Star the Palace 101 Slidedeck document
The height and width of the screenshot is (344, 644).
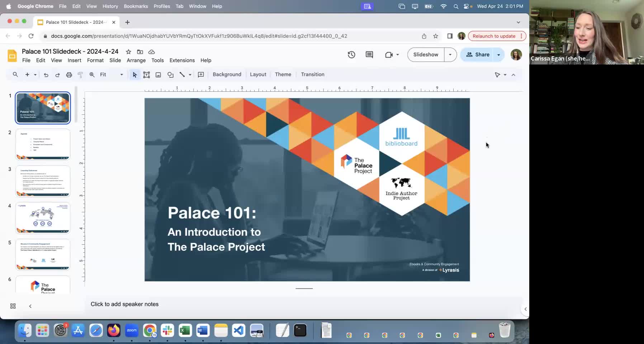128,52
